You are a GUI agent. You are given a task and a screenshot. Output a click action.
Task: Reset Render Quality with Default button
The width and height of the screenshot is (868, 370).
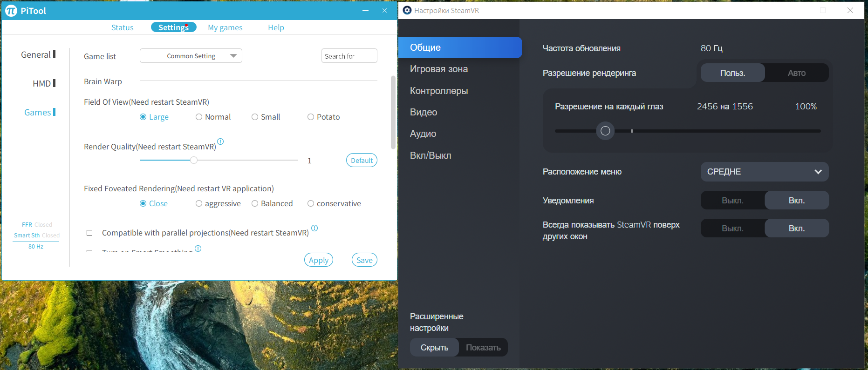tap(362, 160)
